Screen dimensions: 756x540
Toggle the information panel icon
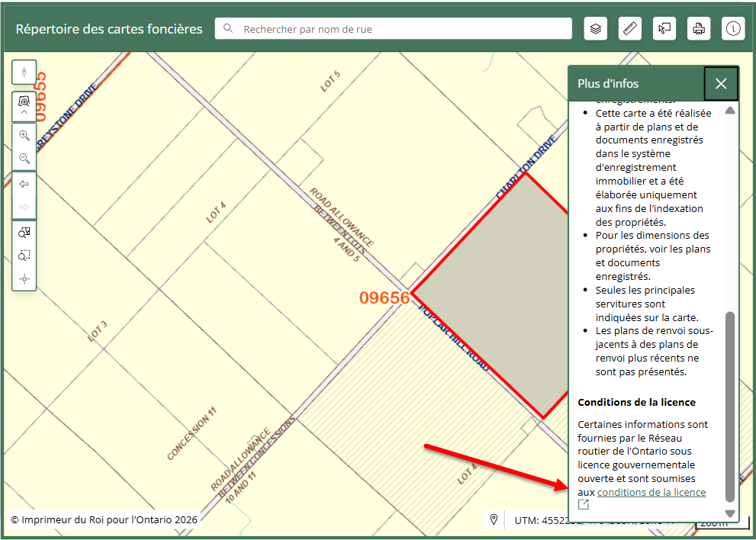[x=733, y=29]
